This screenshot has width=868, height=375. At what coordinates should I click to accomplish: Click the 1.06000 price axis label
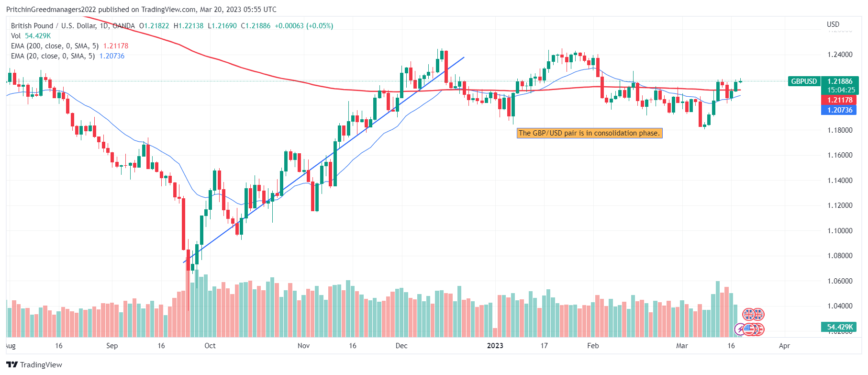[840, 281]
